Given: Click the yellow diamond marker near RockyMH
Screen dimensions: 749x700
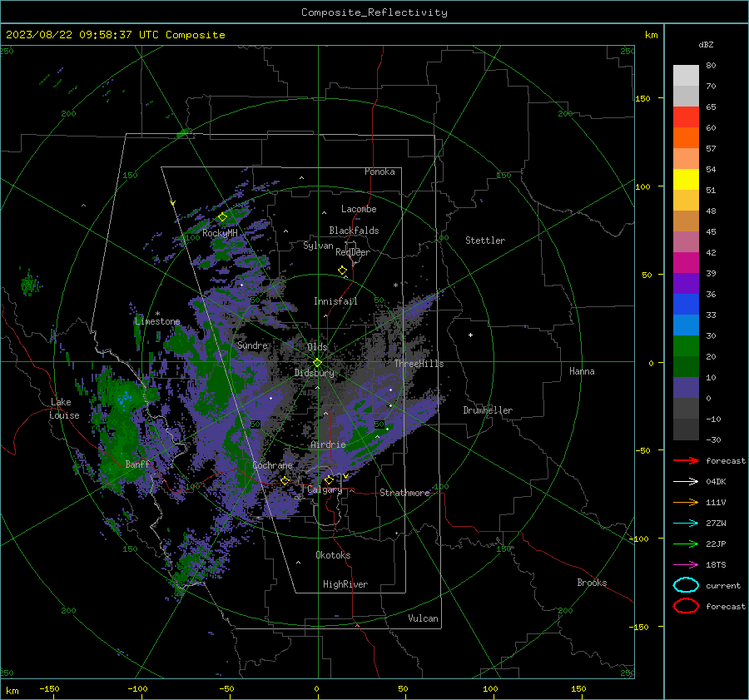Looking at the screenshot, I should tap(222, 217).
